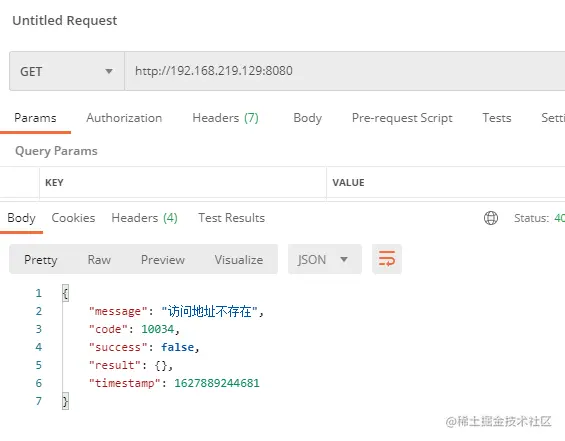The image size is (565, 441).
Task: Click the globe network icon near Status
Action: coord(491,218)
